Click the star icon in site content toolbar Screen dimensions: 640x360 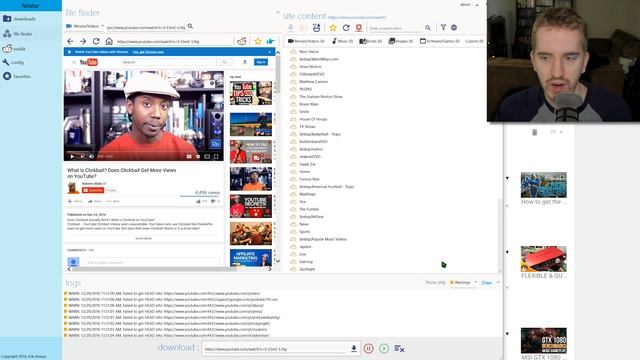pos(333,28)
